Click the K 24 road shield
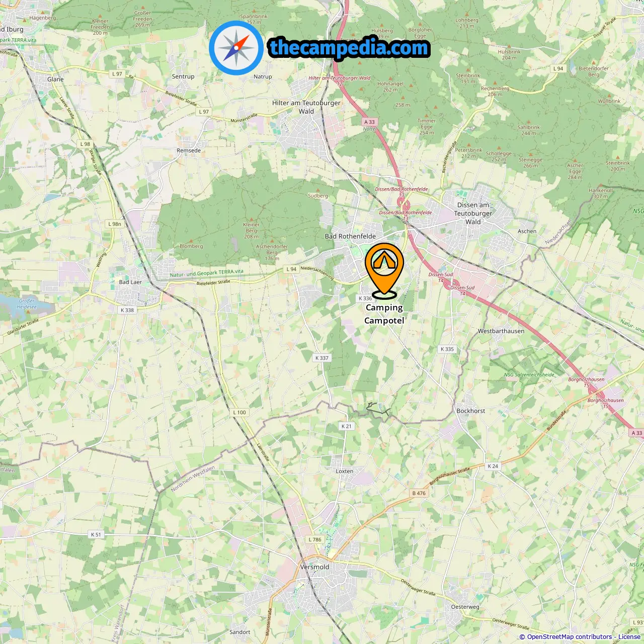 click(493, 466)
